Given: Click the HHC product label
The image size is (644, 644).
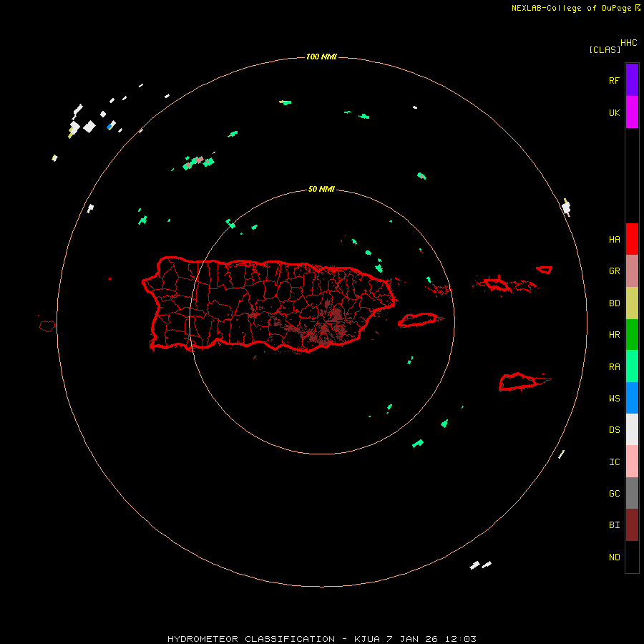Looking at the screenshot, I should (x=629, y=43).
